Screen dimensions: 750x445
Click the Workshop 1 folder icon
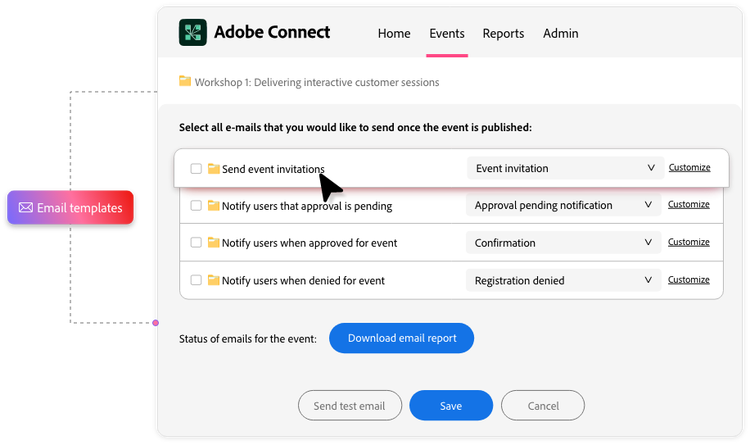[x=185, y=81]
